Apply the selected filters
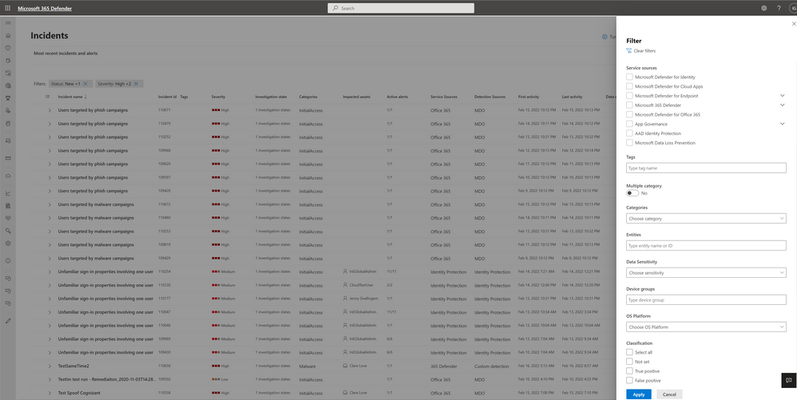Screen dimensions: 797x400 coord(638,394)
